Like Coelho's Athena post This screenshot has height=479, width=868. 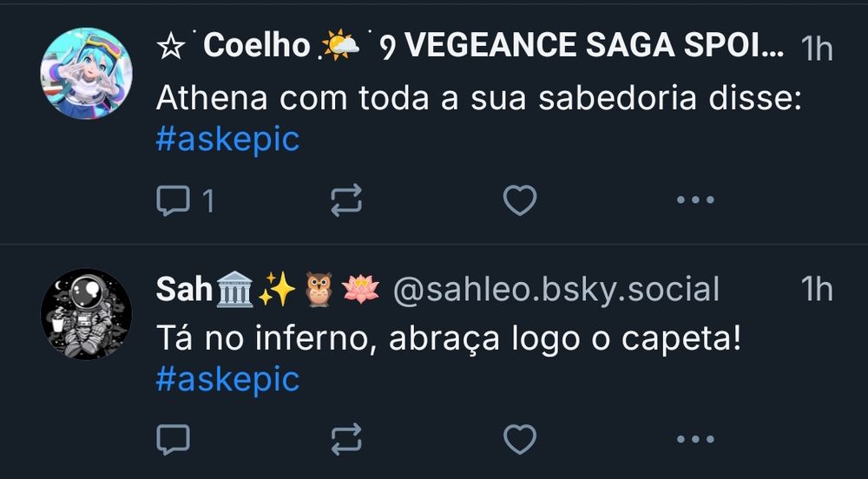click(x=520, y=200)
